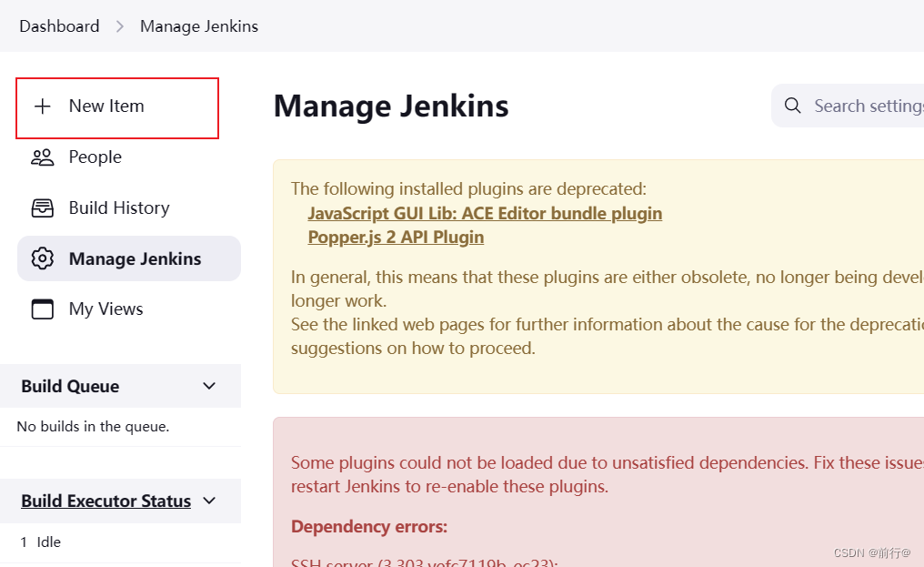Focus the Search settings field
Image resolution: width=924 pixels, height=567 pixels.
(849, 106)
